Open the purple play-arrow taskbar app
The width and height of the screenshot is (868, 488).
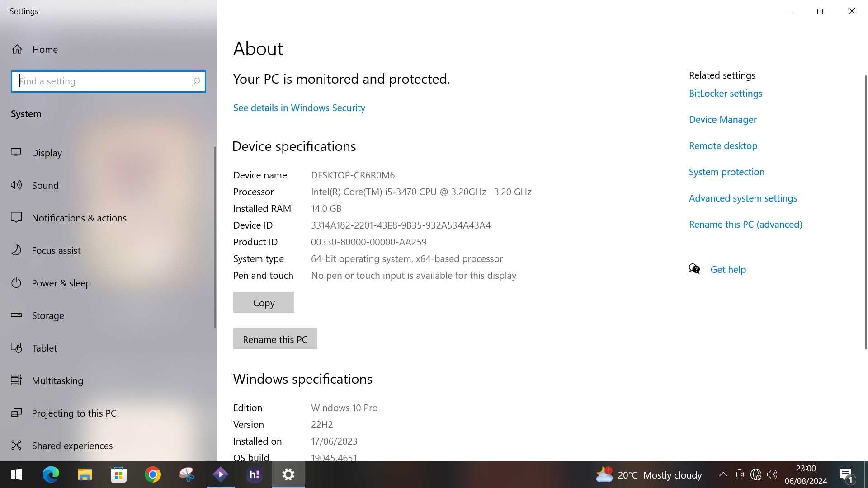pos(221,474)
